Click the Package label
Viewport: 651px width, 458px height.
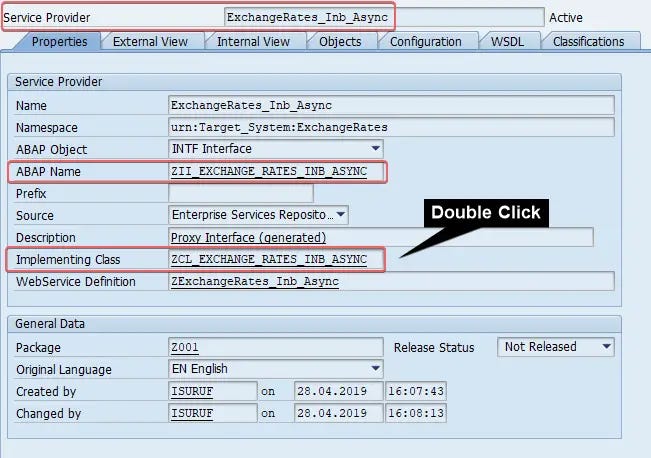(x=38, y=348)
